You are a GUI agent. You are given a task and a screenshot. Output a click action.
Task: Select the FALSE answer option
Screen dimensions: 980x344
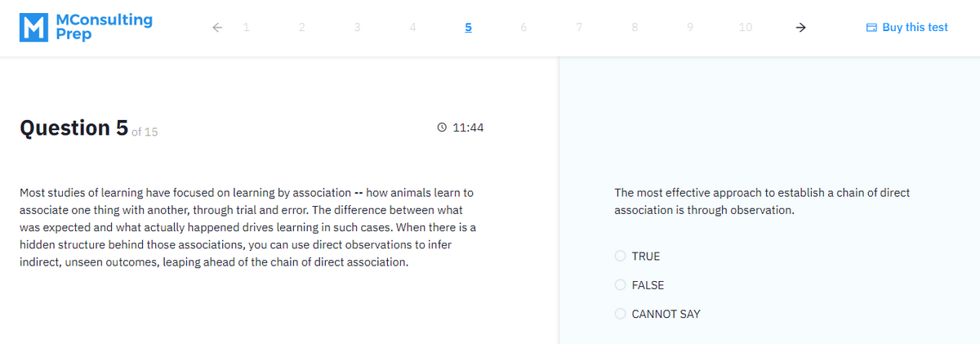621,285
